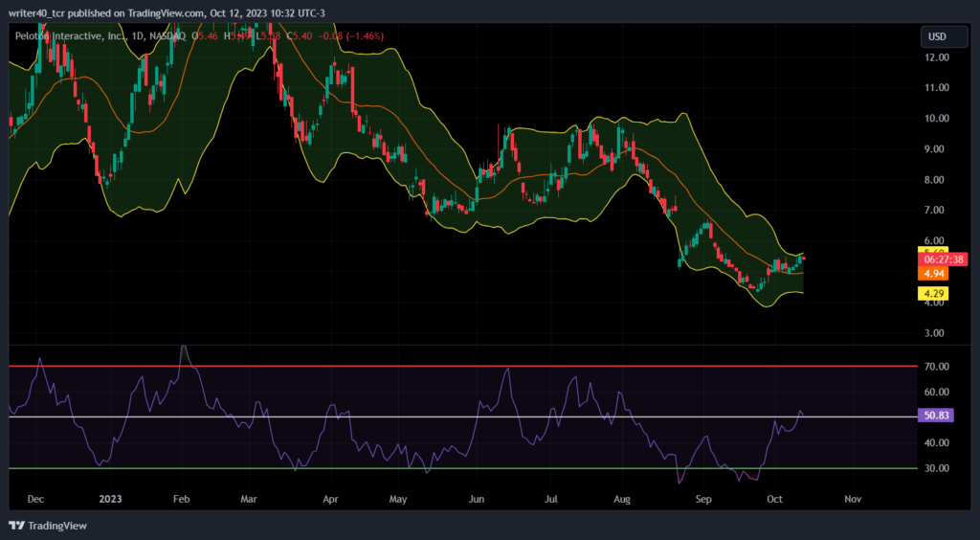The image size is (980, 540).
Task: Click the Apr label on time axis
Action: (x=330, y=500)
